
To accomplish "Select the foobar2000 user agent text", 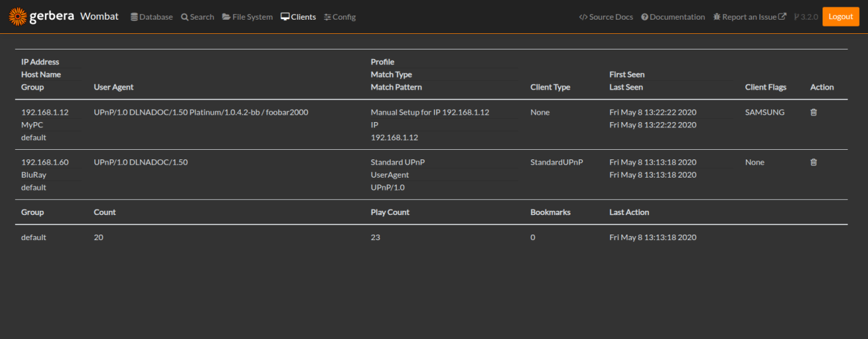I will point(201,113).
